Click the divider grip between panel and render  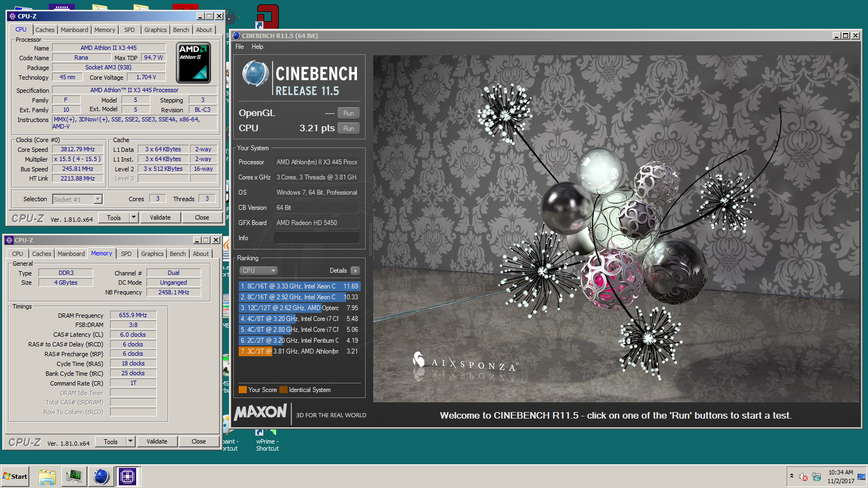pos(371,240)
